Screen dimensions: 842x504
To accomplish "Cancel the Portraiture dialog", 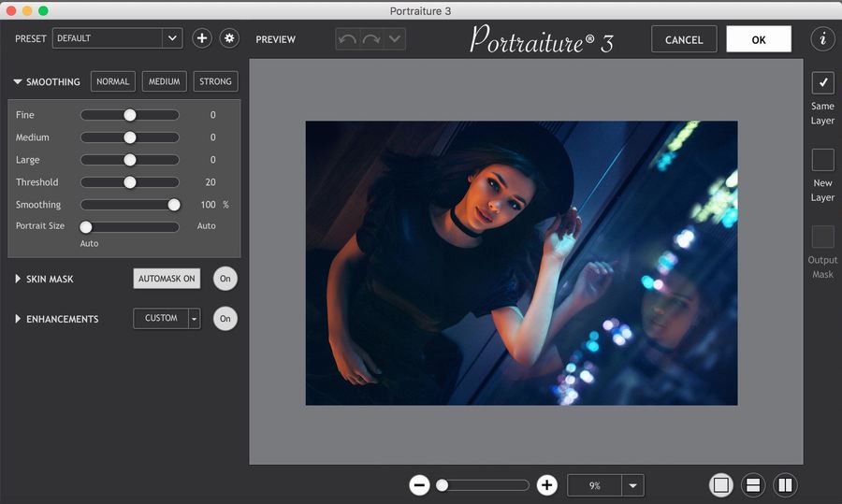I will [x=684, y=39].
